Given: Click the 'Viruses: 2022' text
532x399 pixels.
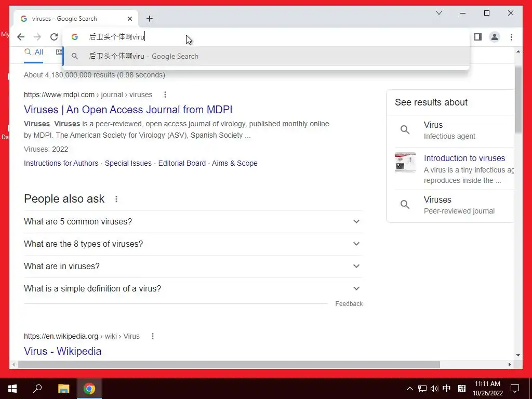Looking at the screenshot, I should 46,149.
